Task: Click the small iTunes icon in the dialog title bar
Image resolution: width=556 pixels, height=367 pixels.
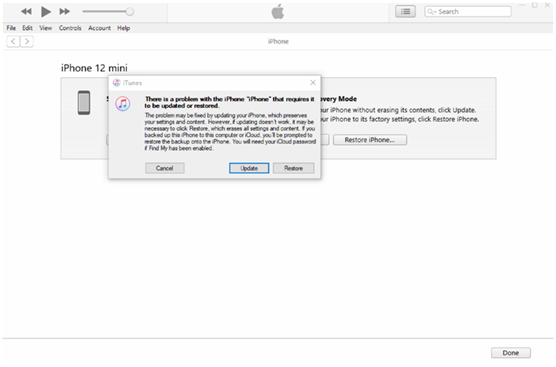Action: (x=116, y=83)
